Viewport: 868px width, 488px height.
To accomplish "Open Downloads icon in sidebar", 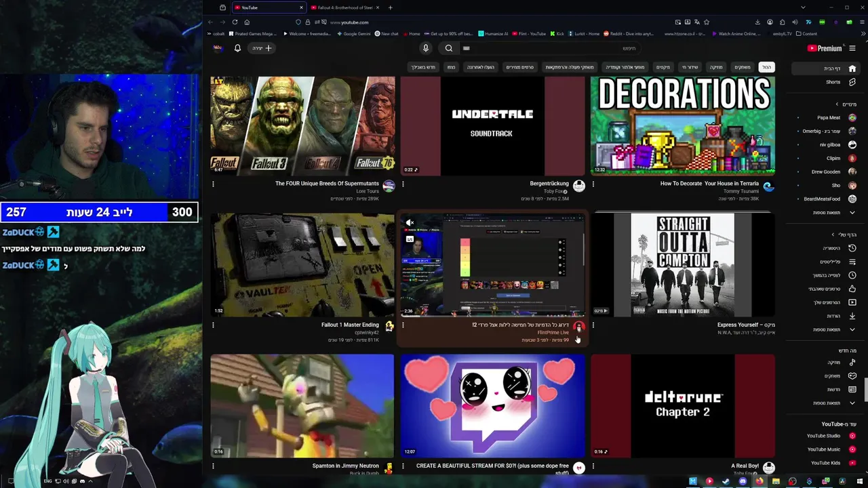I will 852,316.
